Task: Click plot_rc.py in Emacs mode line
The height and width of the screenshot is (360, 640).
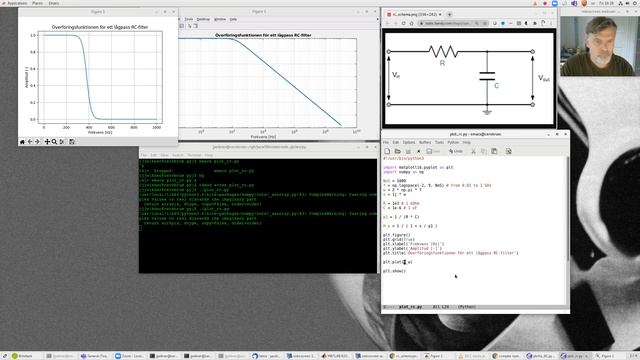Action: point(410,307)
